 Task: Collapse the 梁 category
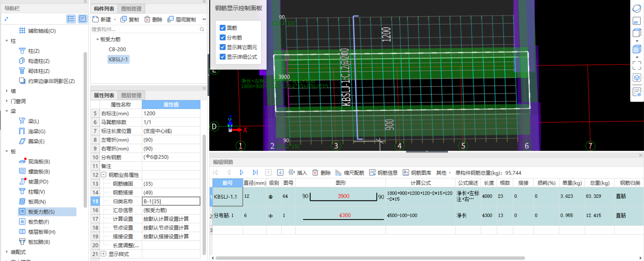coord(7,111)
